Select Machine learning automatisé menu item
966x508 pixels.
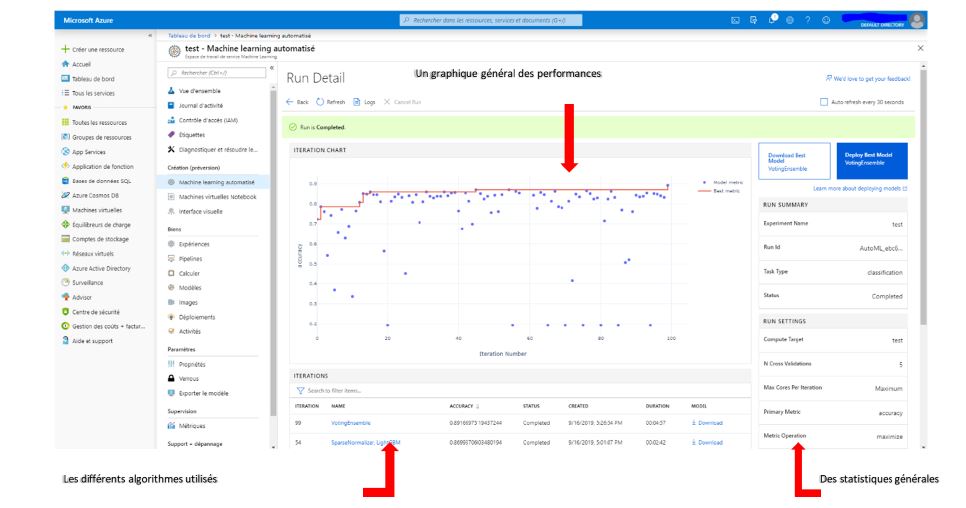pos(217,182)
